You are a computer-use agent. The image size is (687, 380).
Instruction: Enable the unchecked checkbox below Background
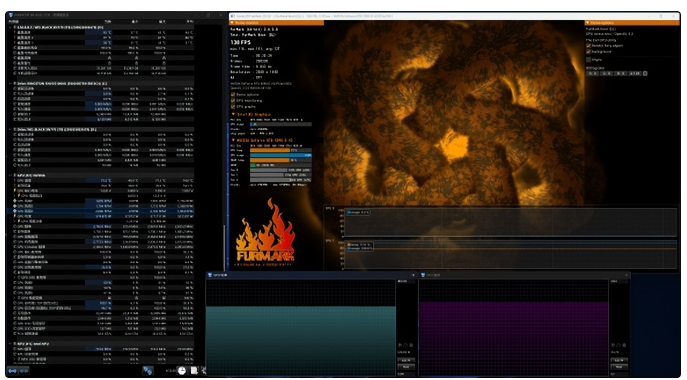pyautogui.click(x=588, y=59)
